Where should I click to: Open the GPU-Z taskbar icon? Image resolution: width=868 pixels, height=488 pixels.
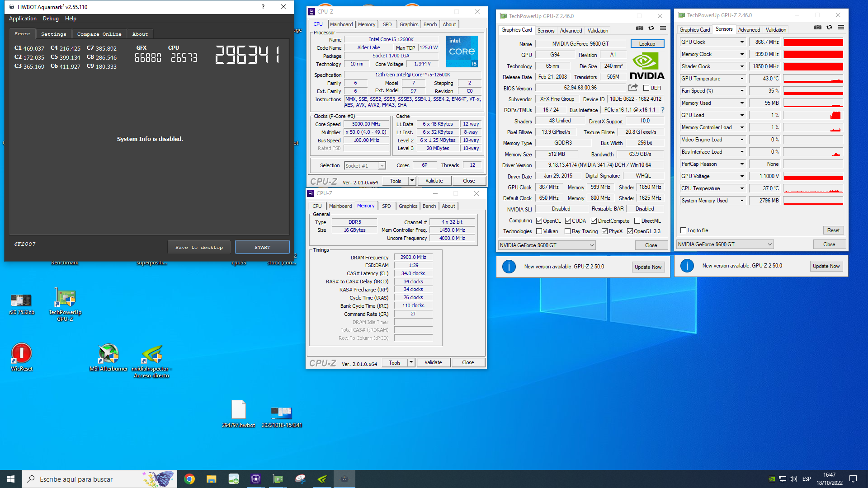[x=278, y=479]
